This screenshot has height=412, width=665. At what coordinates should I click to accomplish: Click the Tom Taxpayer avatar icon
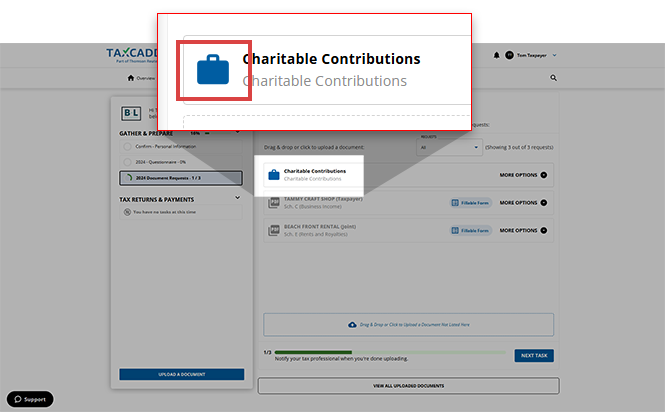[x=509, y=55]
